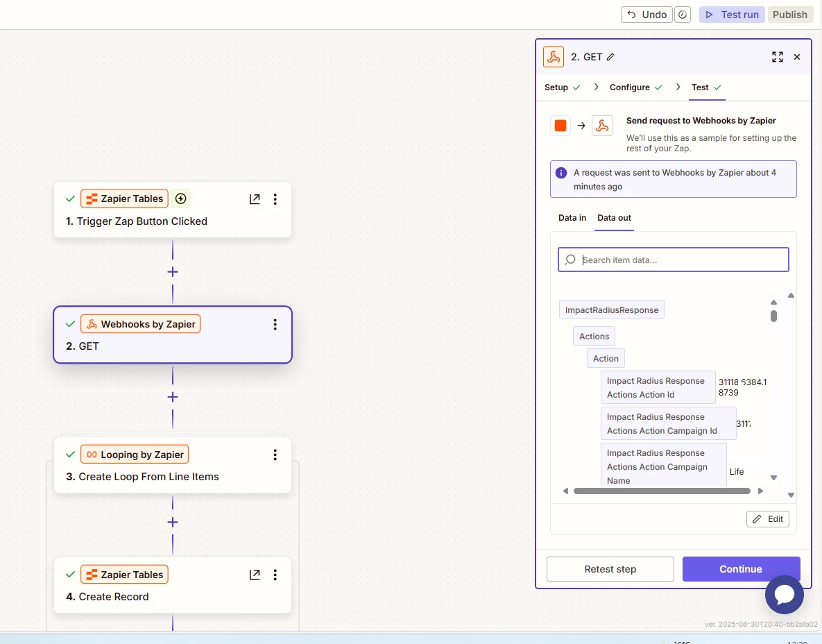The height and width of the screenshot is (644, 822).
Task: Click horizontal scrollbar left arrow in data panel
Action: (x=565, y=491)
